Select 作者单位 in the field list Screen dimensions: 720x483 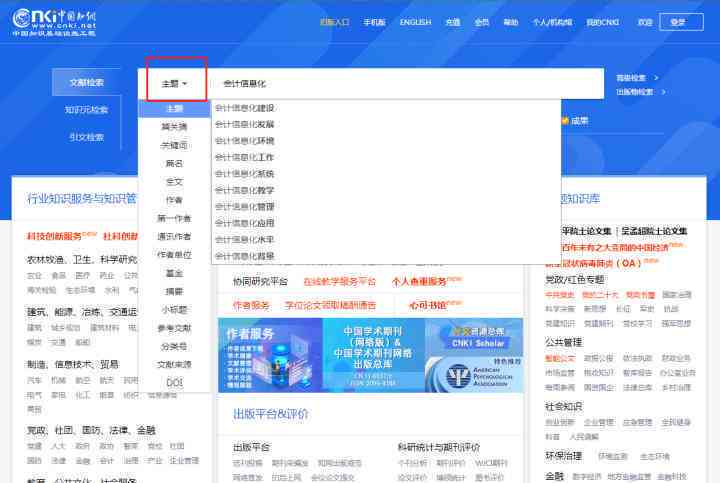pyautogui.click(x=174, y=255)
